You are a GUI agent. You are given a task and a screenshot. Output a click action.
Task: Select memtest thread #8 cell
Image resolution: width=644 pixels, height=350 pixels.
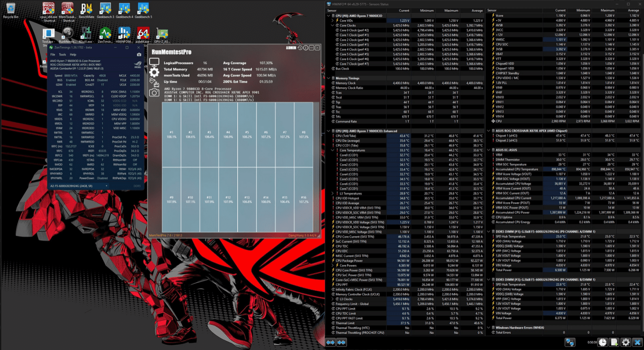(x=304, y=135)
